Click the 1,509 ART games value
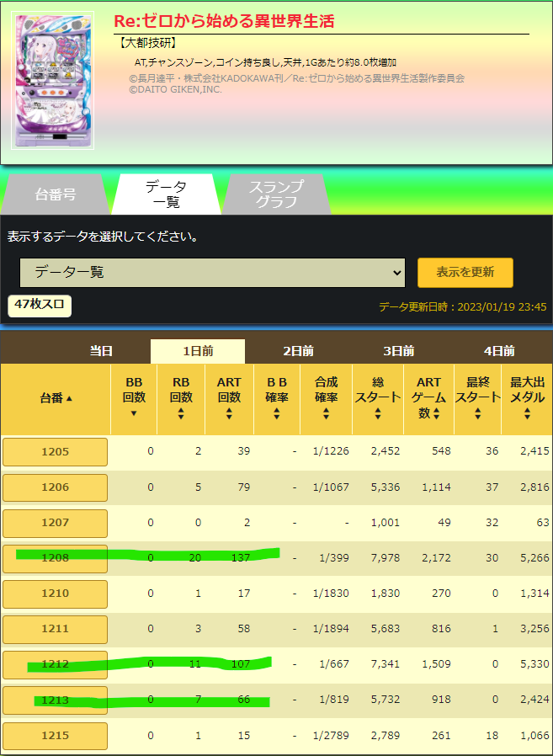Image resolution: width=553 pixels, height=756 pixels. 436,664
